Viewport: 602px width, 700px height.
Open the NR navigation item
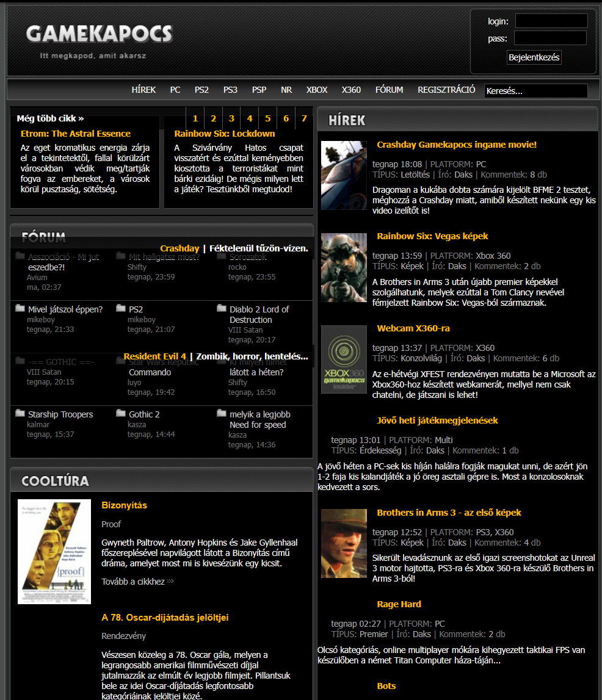coord(286,90)
